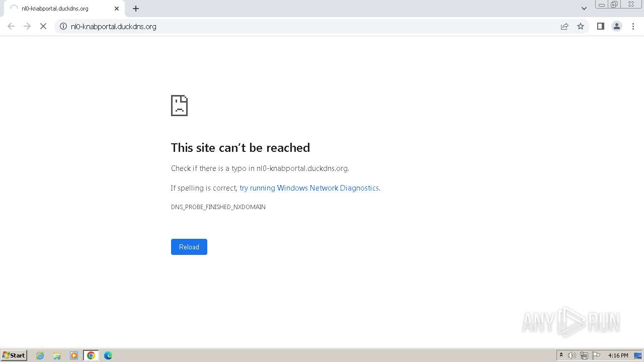
Task: Bookmark this tab with the star
Action: pyautogui.click(x=581, y=26)
